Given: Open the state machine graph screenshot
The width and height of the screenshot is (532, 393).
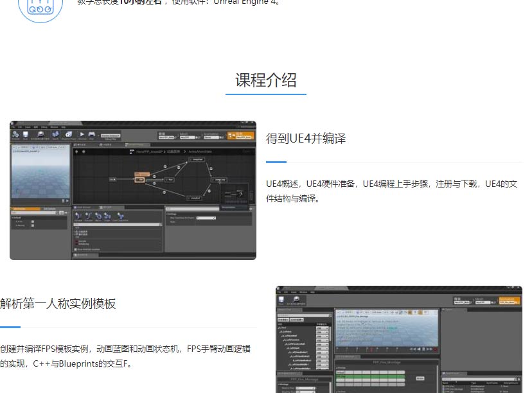Looking at the screenshot, I should point(133,191).
